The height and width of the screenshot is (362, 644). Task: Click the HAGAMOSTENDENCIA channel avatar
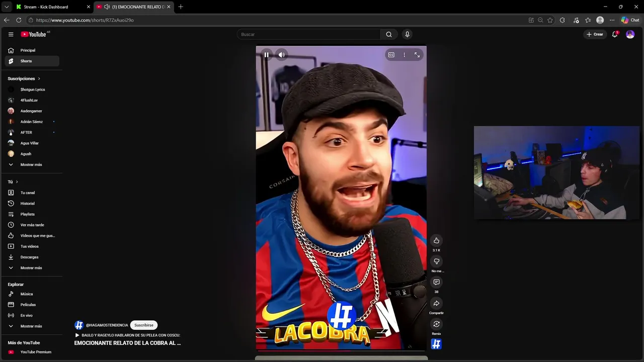click(79, 325)
